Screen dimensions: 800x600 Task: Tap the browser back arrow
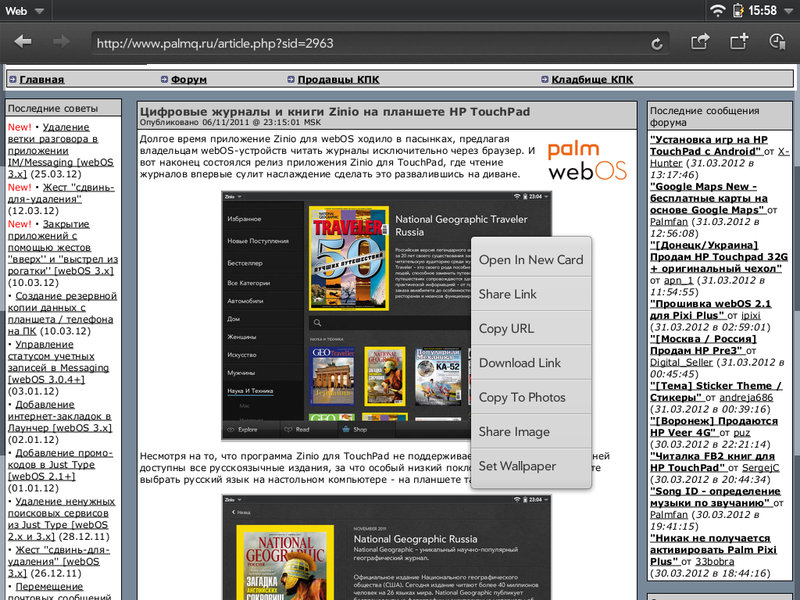23,42
